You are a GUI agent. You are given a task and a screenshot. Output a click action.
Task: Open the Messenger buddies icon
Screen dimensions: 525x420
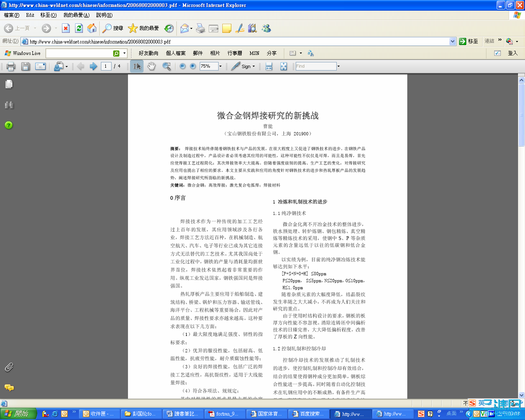pyautogui.click(x=266, y=28)
